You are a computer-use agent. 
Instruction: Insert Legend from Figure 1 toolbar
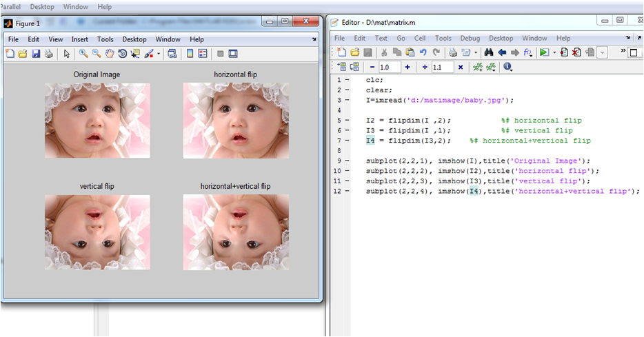[x=203, y=54]
